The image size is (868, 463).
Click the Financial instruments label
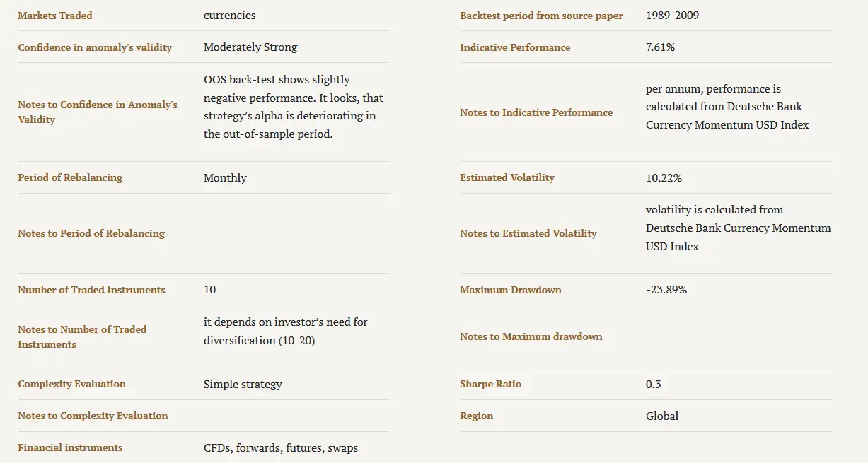[70, 447]
